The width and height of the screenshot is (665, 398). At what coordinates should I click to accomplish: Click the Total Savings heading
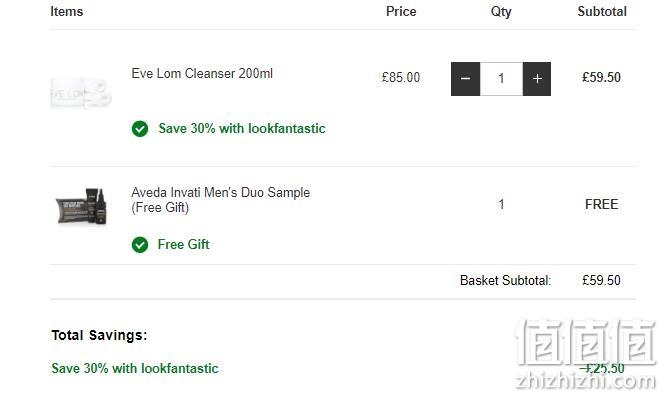(99, 335)
